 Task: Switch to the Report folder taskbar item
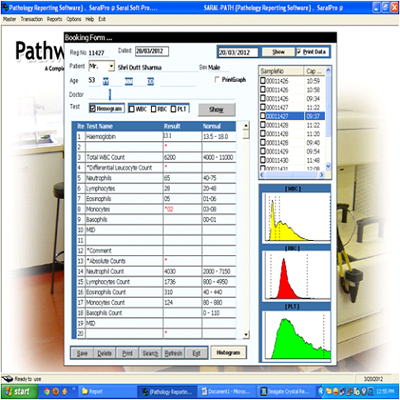click(107, 391)
